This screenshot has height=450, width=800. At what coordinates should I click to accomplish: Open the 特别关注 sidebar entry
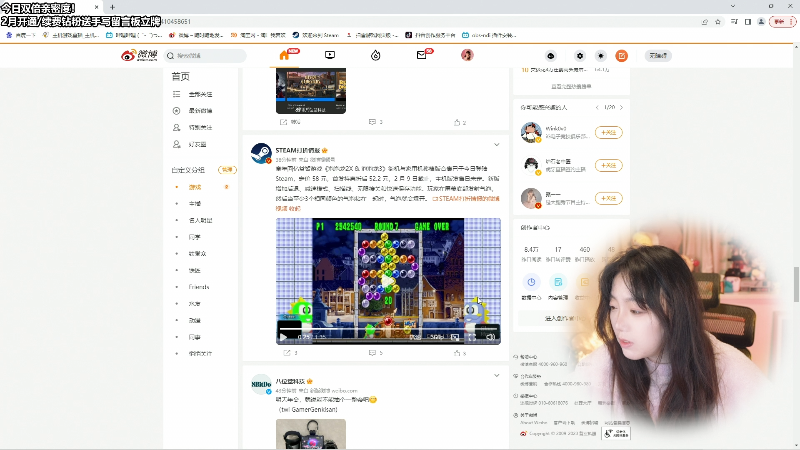(x=201, y=128)
